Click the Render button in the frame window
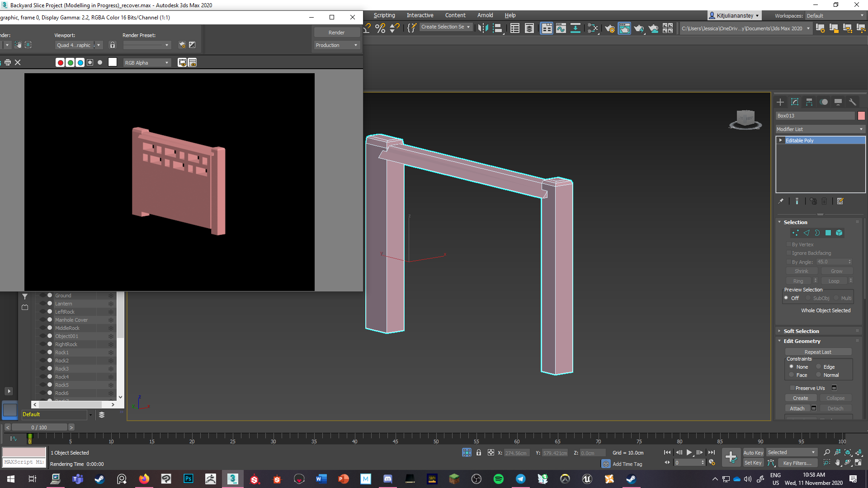 [337, 32]
